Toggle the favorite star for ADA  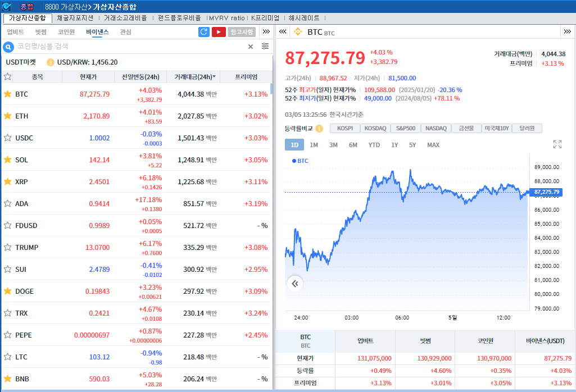pyautogui.click(x=8, y=203)
